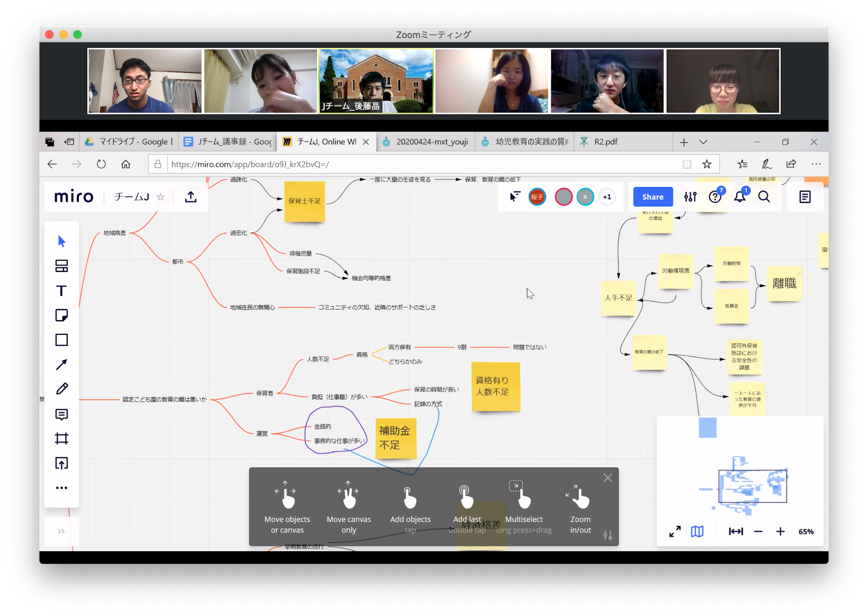Switch to マイドライブ Google tab
The width and height of the screenshot is (868, 616).
point(129,142)
